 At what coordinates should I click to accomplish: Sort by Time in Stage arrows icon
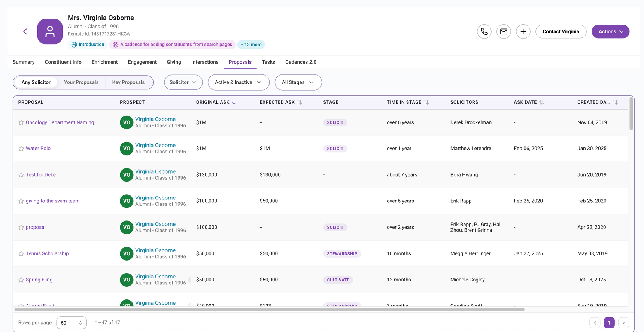click(x=426, y=102)
